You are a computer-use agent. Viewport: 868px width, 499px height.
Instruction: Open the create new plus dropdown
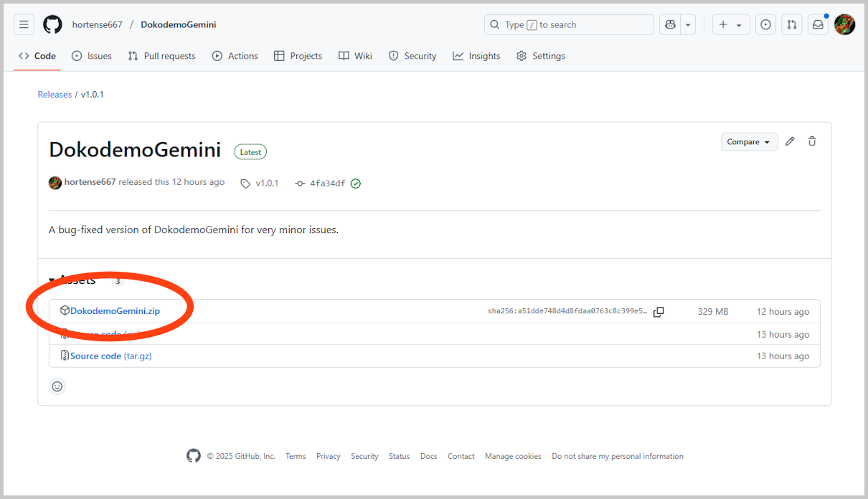tap(730, 24)
